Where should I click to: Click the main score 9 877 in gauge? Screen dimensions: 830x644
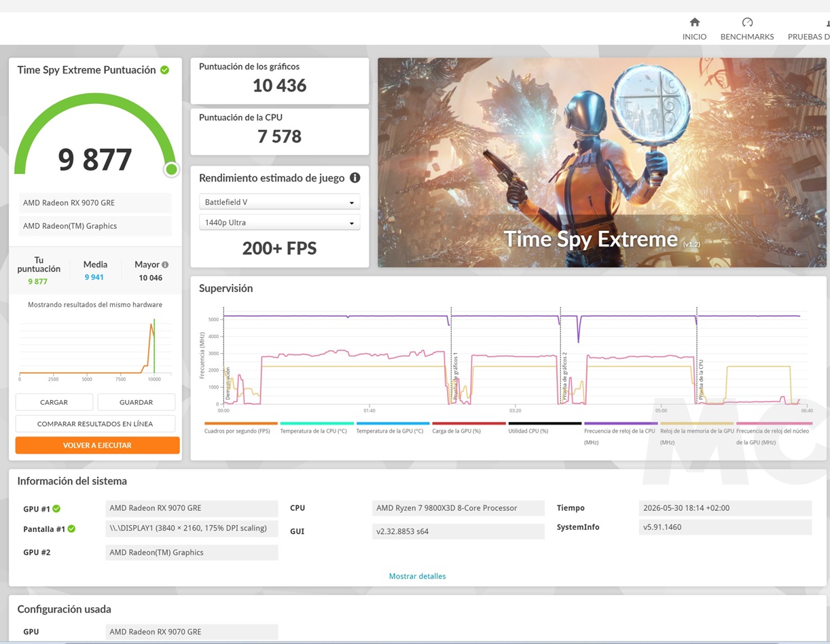[94, 160]
